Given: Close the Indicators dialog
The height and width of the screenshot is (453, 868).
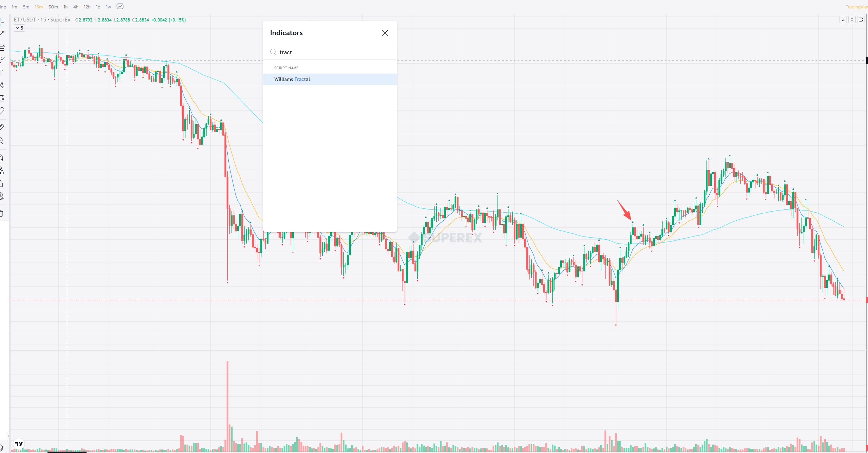Looking at the screenshot, I should click(x=385, y=33).
